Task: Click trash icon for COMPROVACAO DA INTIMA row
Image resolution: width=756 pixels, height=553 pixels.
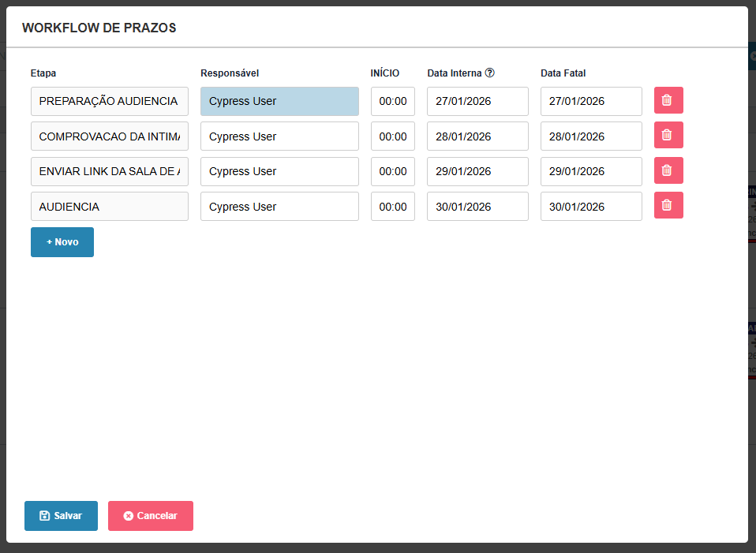Action: click(668, 136)
